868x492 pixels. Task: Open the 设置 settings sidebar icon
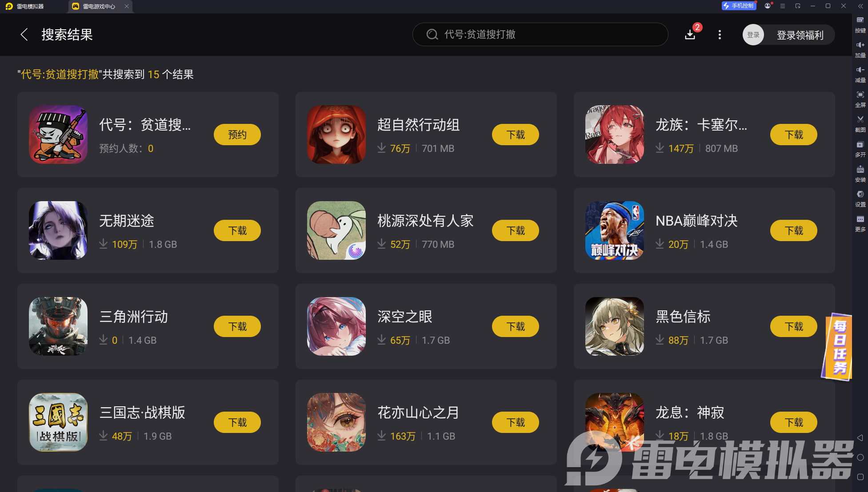click(x=860, y=198)
